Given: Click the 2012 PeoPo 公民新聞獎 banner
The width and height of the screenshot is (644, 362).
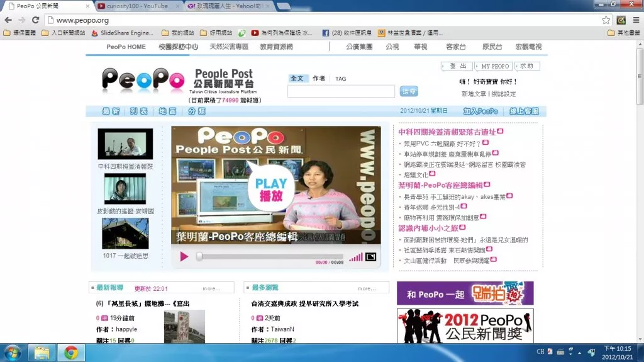Looking at the screenshot, I should click(x=465, y=326).
